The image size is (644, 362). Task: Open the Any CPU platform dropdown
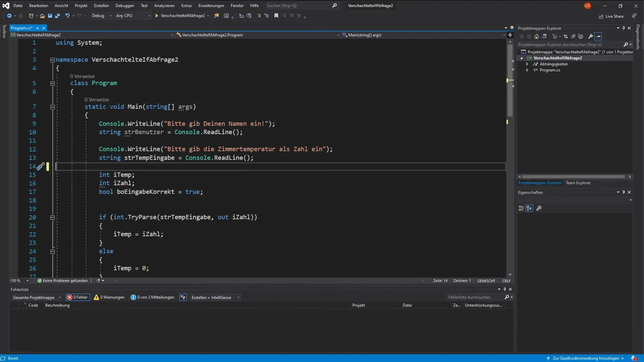click(x=133, y=16)
